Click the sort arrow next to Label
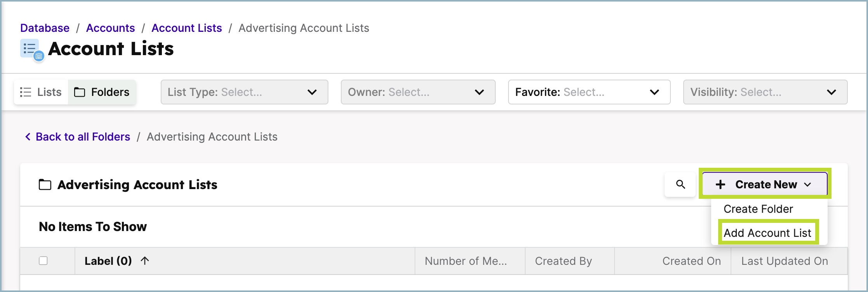 [x=145, y=261]
